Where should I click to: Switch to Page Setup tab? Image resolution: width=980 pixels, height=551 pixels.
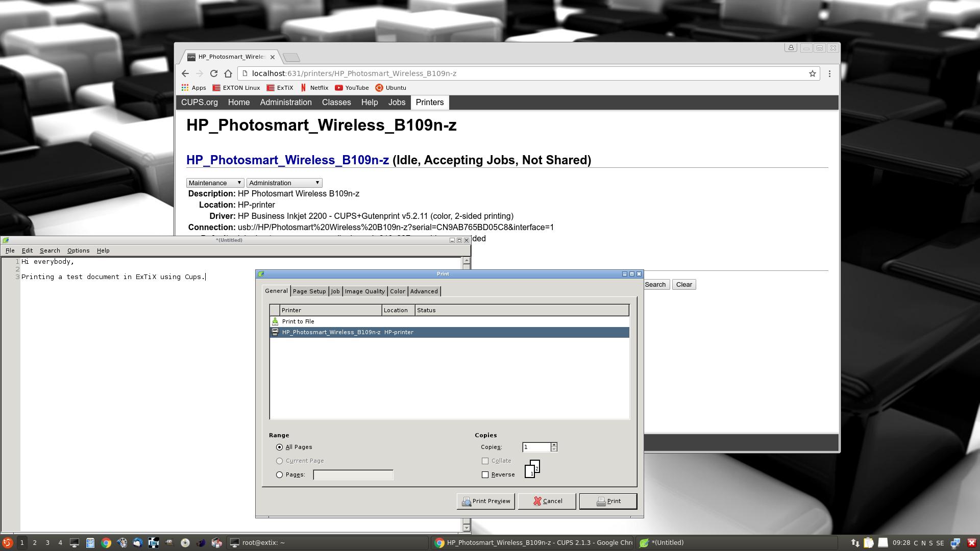309,291
